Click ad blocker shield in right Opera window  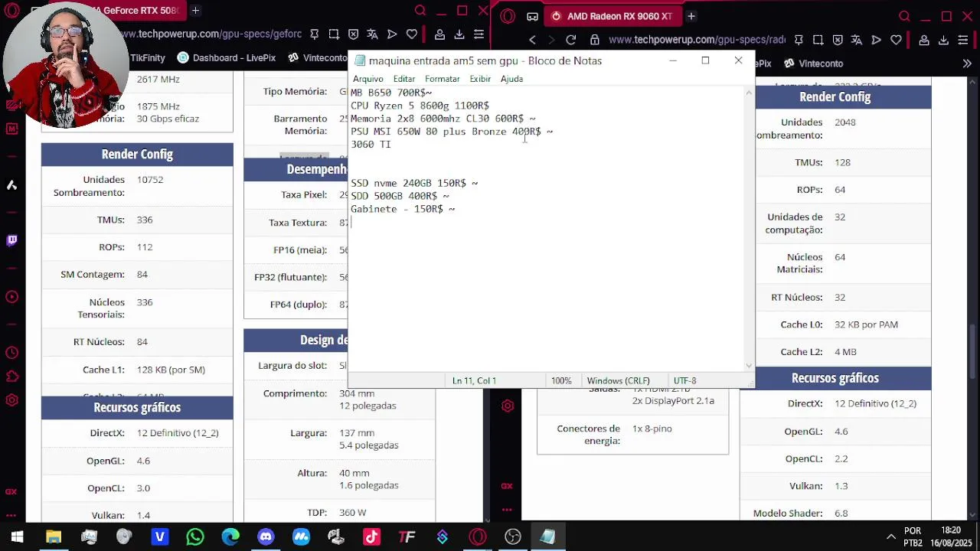pyautogui.click(x=838, y=40)
